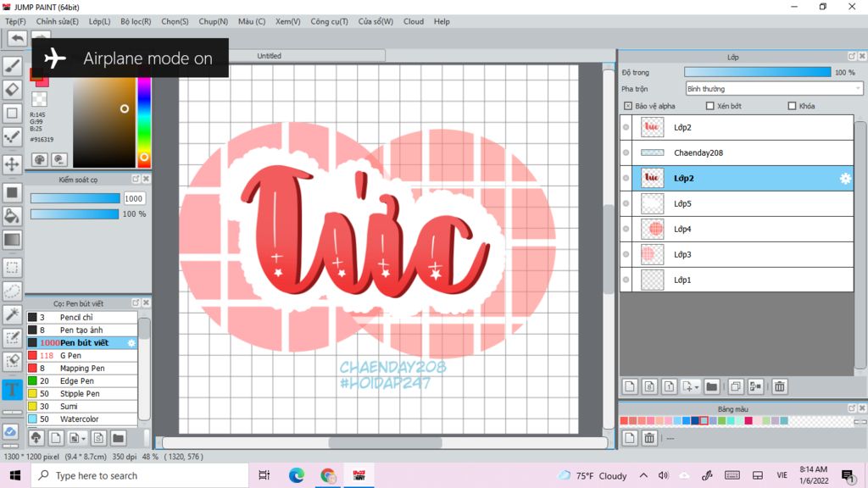Choose the Bucket fill tool
The image size is (868, 488).
[x=12, y=216]
